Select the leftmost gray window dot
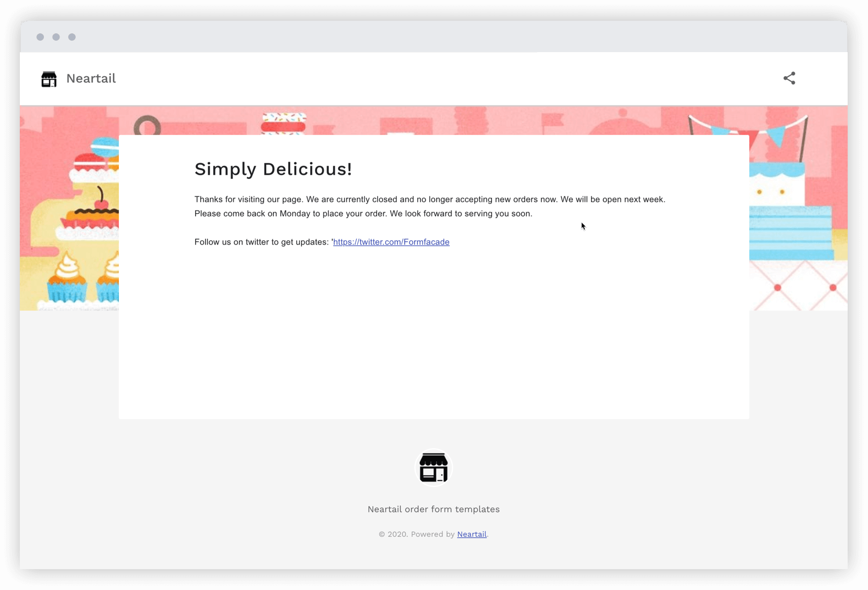Viewport: 868px width, 590px height. tap(40, 37)
